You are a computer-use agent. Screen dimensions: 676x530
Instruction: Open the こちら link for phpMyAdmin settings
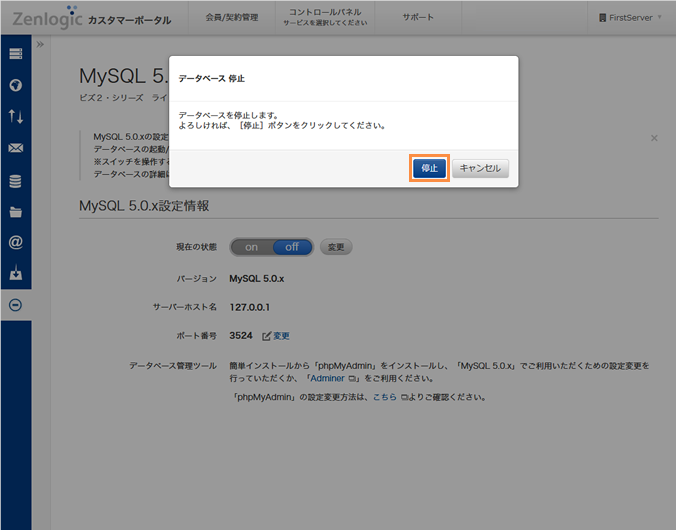tap(385, 397)
